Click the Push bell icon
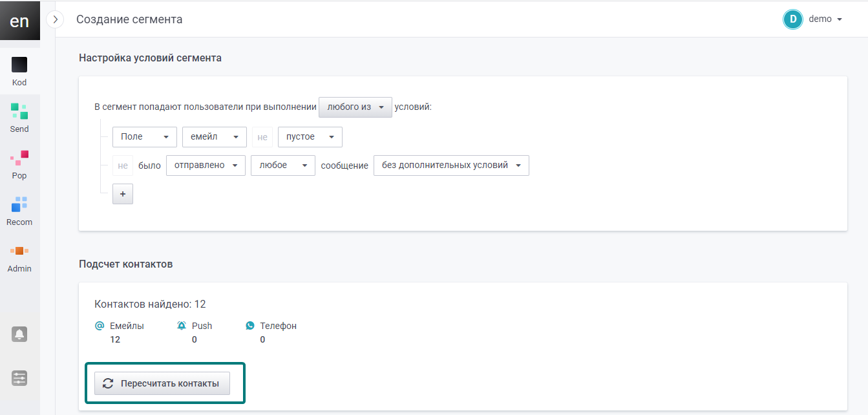 [x=182, y=326]
